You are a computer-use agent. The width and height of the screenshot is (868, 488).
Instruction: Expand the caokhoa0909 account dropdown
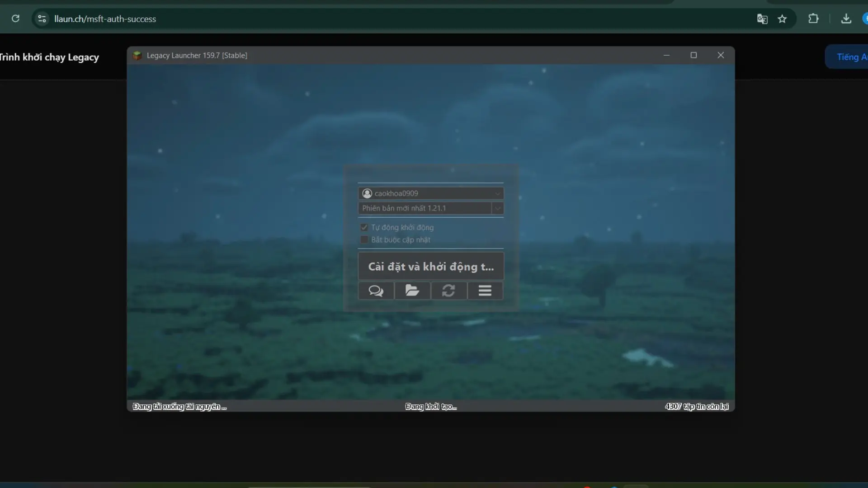pos(498,193)
